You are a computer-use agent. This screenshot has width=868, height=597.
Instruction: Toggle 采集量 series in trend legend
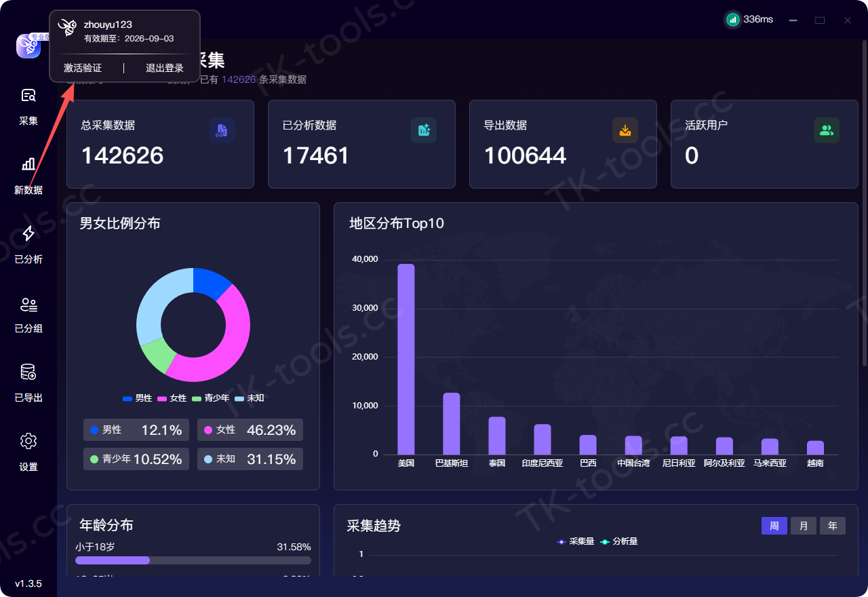(x=575, y=541)
